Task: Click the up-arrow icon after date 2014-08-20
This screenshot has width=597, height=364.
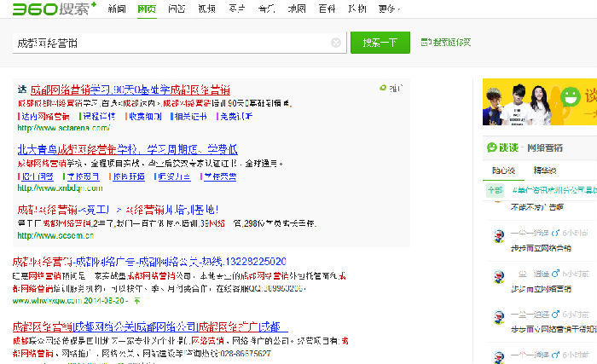Action: [137, 301]
